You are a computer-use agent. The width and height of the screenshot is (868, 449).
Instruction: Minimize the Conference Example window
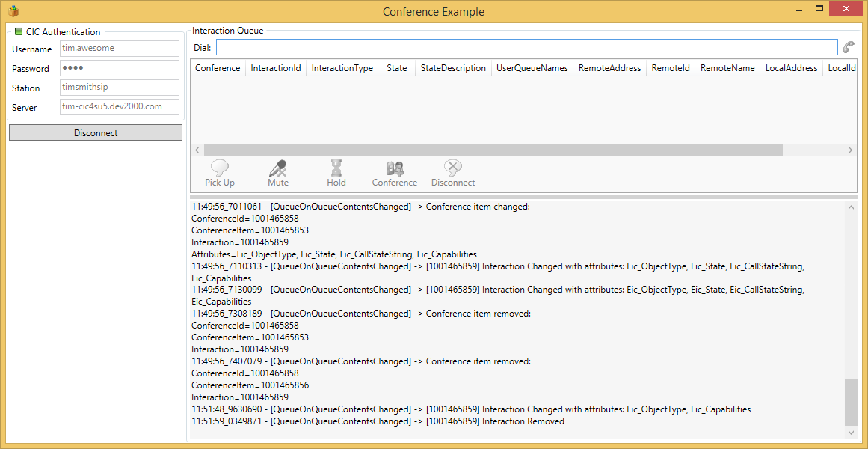(798, 9)
